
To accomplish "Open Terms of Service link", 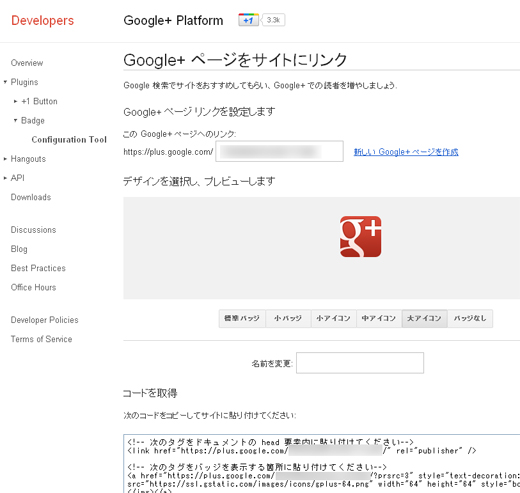I will (41, 339).
